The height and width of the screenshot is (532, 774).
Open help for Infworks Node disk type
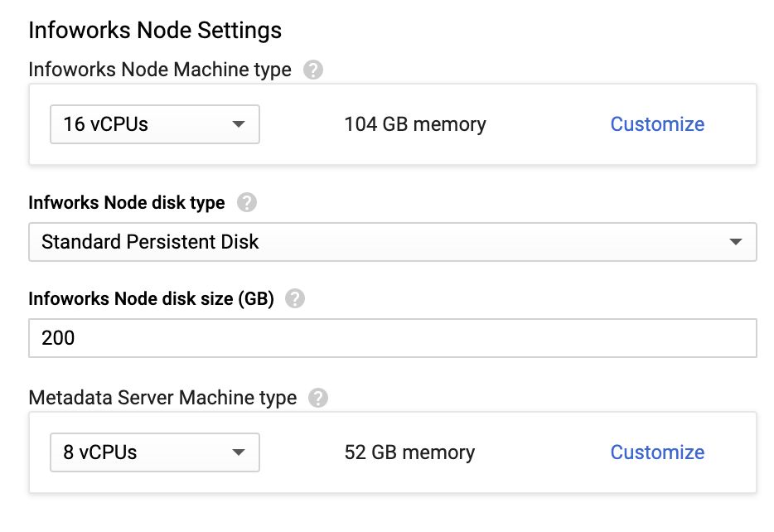tap(246, 202)
